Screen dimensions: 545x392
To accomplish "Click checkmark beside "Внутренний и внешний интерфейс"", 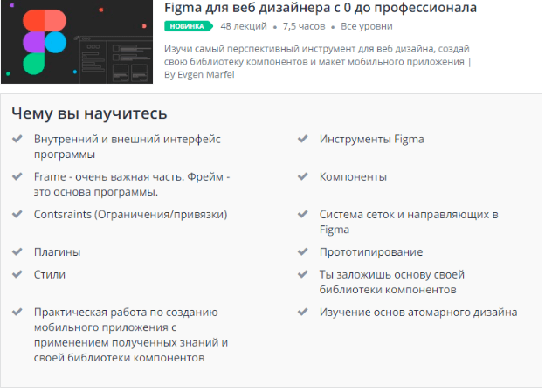I will point(17,139).
